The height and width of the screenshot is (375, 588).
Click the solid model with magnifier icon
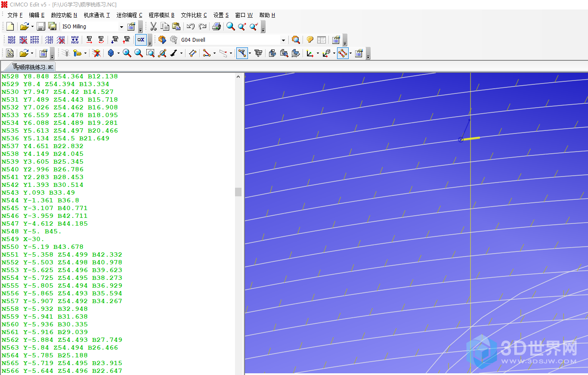(x=284, y=53)
